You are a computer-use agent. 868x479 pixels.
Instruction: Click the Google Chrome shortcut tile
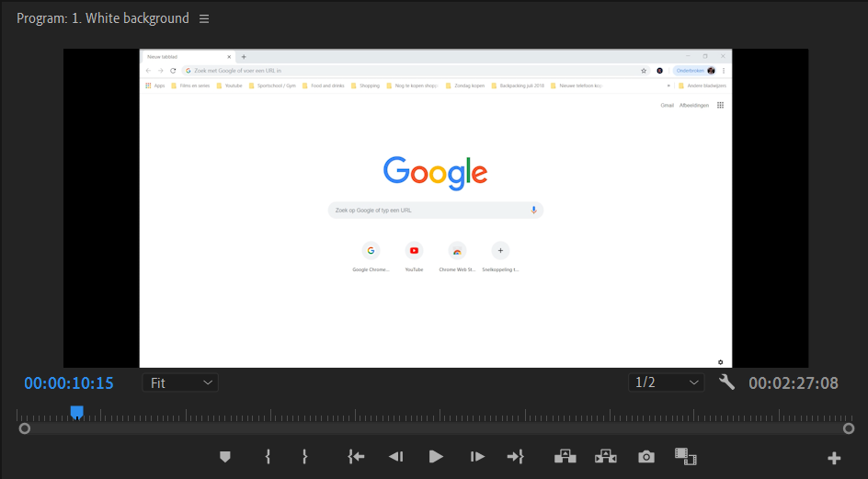point(371,257)
